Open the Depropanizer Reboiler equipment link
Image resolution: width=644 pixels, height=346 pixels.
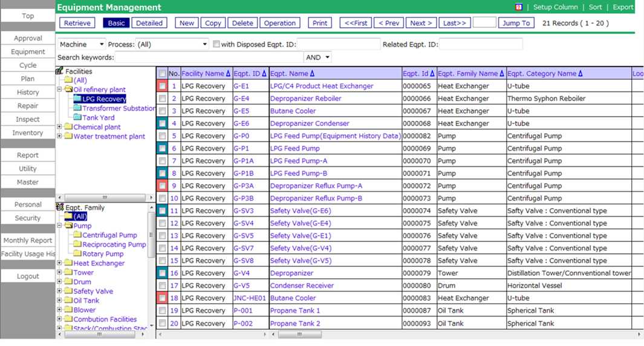(x=305, y=99)
